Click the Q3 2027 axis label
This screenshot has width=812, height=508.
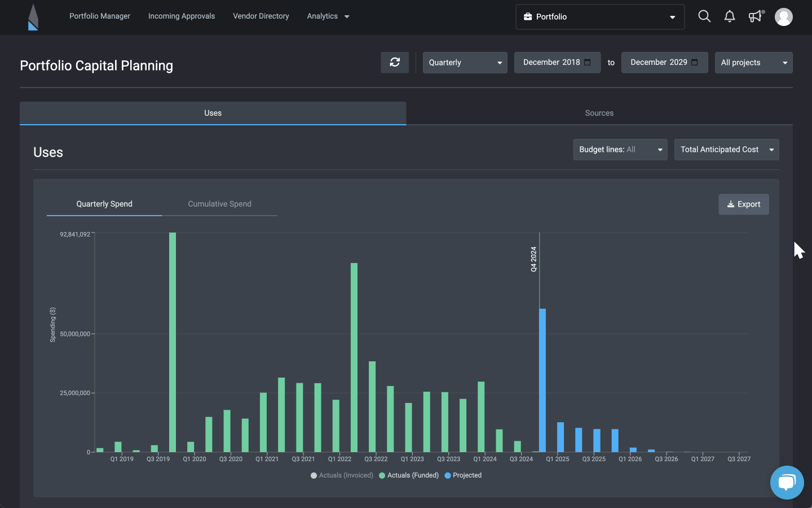[739, 459]
